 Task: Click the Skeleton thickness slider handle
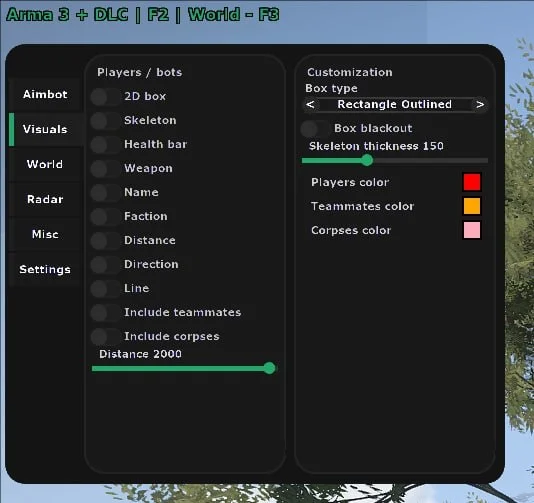coord(367,160)
